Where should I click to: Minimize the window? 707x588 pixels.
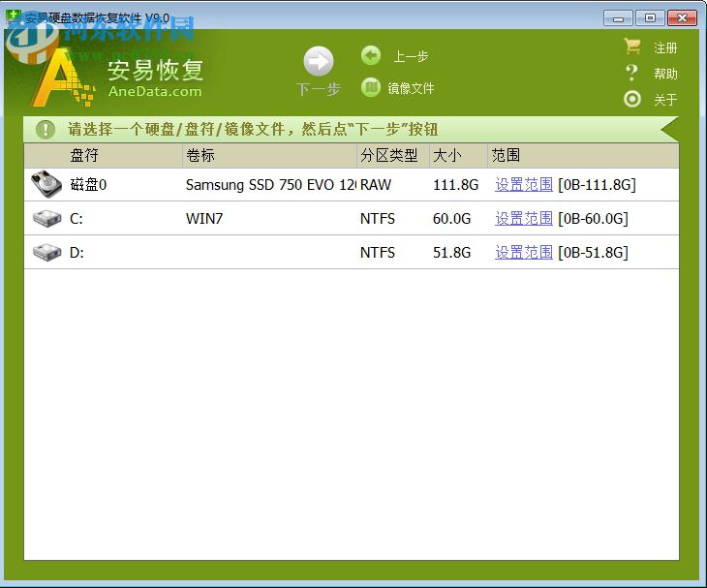pyautogui.click(x=618, y=18)
